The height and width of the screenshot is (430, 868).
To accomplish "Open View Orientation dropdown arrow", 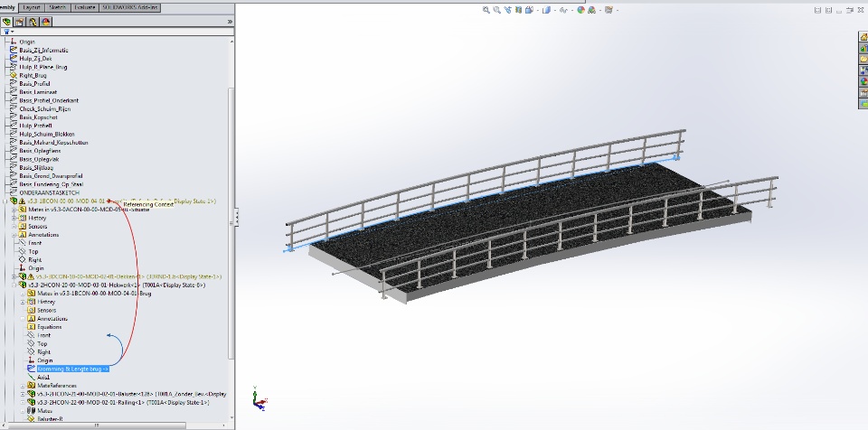I will pos(536,10).
